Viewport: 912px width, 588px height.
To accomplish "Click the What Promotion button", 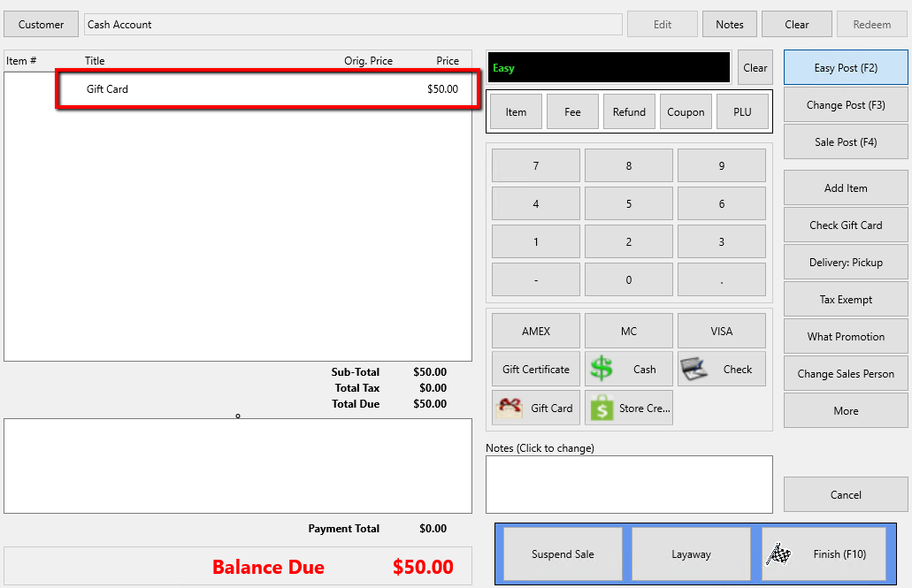I will [846, 337].
